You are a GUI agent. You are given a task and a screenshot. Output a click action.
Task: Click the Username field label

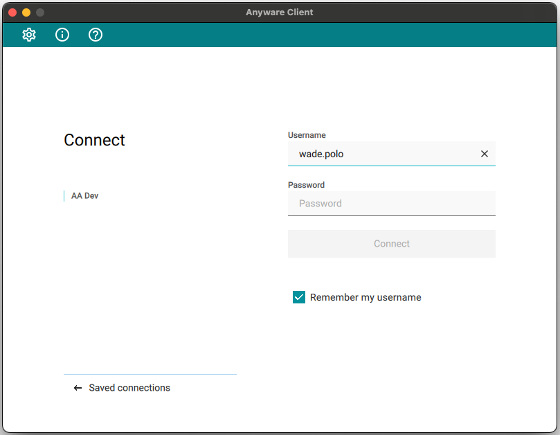click(x=307, y=135)
